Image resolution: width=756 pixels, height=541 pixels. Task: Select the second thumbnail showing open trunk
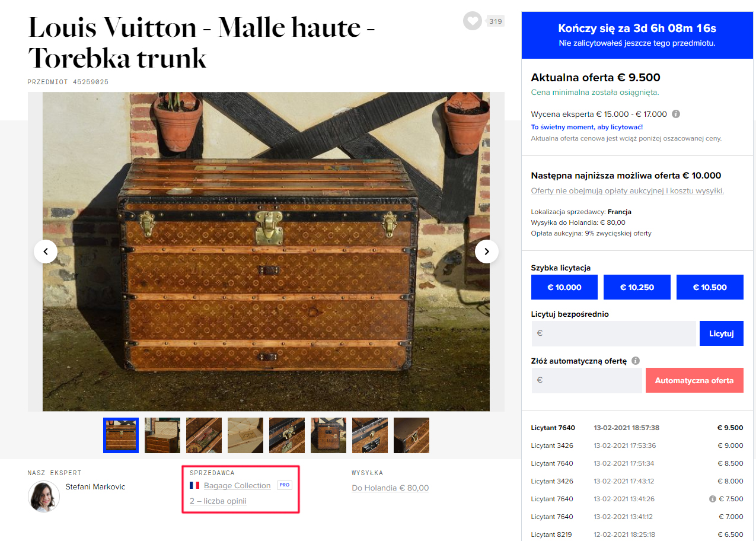point(162,435)
